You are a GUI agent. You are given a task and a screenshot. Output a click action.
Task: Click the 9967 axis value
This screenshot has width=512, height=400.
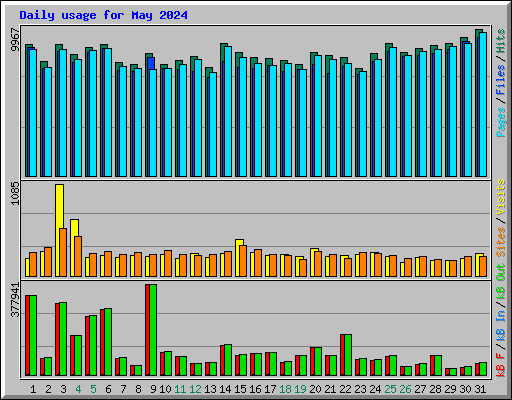[x=15, y=40]
